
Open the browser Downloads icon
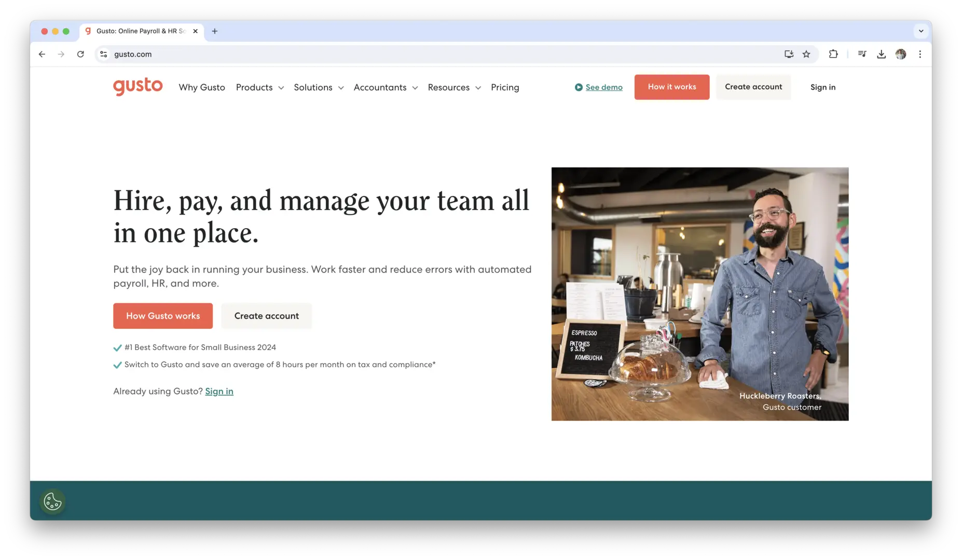(x=881, y=54)
